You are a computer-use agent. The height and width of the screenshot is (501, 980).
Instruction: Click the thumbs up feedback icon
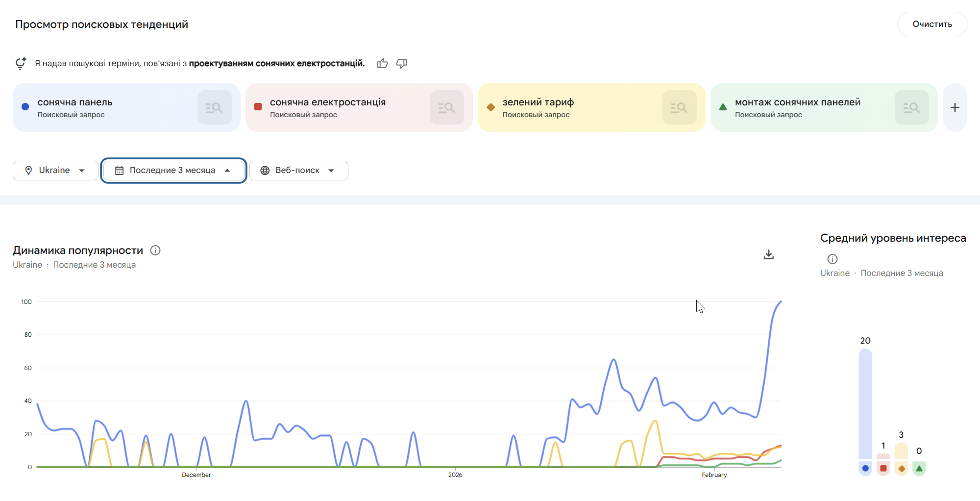382,64
